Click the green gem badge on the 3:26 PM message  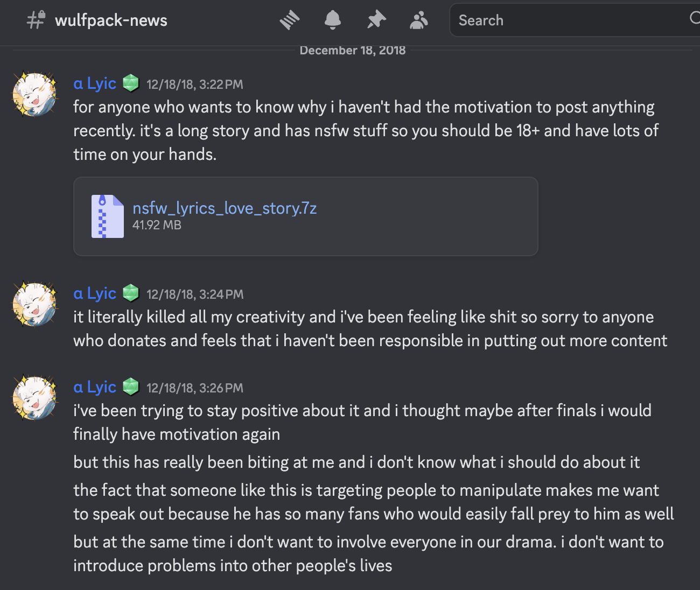pyautogui.click(x=131, y=387)
